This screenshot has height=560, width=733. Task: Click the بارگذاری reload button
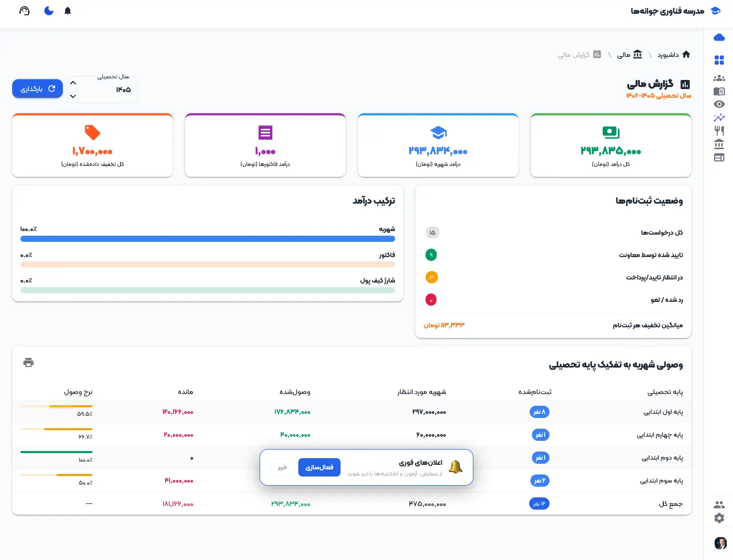pyautogui.click(x=38, y=89)
